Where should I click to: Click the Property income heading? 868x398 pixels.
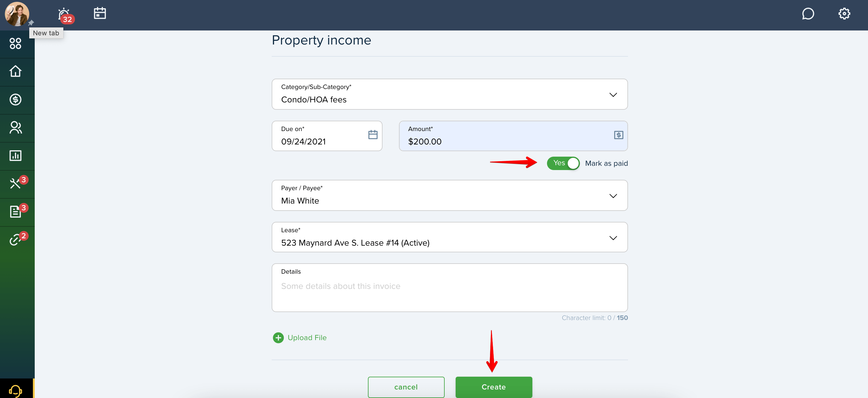pyautogui.click(x=321, y=41)
